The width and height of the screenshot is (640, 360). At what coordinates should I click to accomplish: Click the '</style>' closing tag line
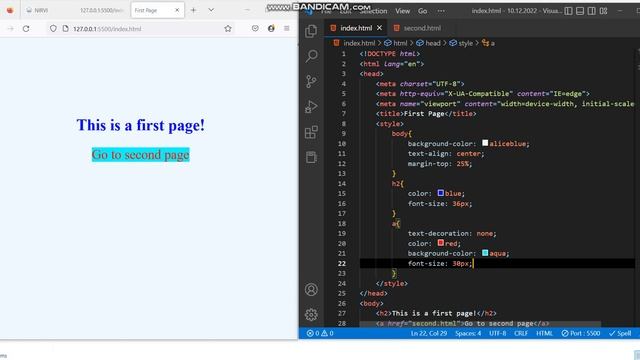(x=391, y=283)
